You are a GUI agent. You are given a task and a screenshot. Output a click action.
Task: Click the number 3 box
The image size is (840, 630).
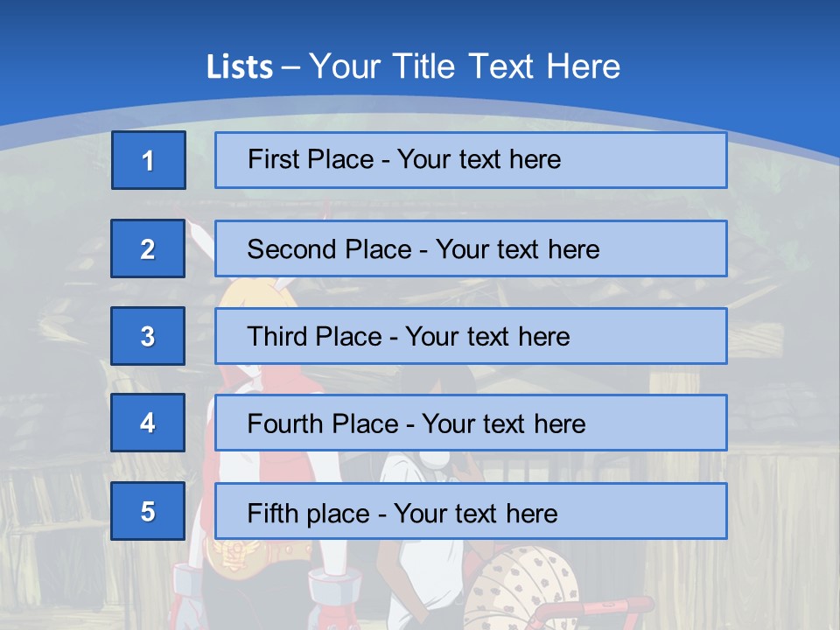click(148, 336)
